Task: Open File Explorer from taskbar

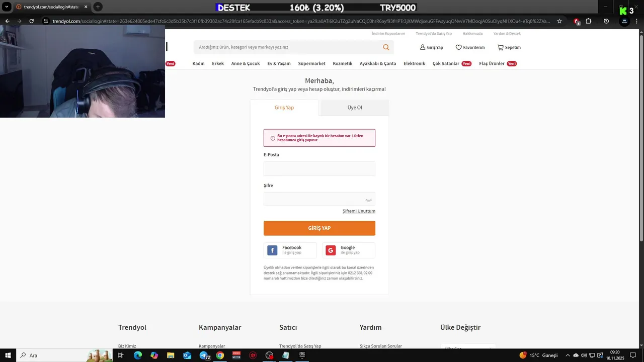Action: (x=171, y=355)
